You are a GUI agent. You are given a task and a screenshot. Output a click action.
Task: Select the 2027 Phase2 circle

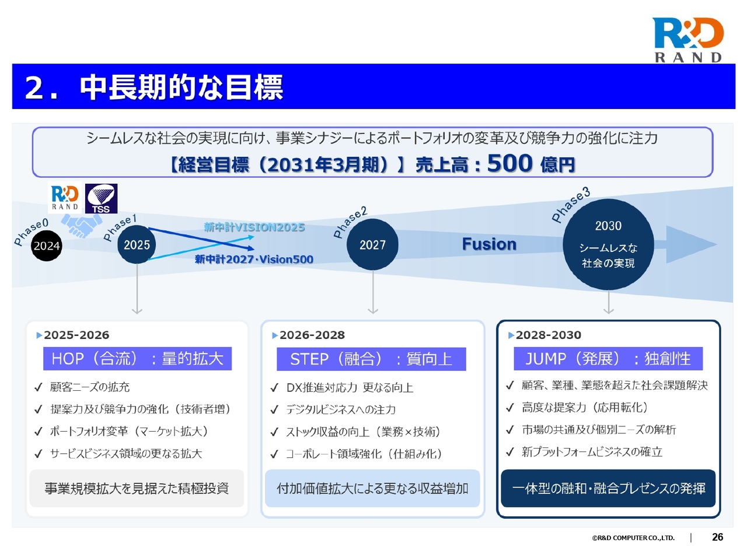point(372,245)
